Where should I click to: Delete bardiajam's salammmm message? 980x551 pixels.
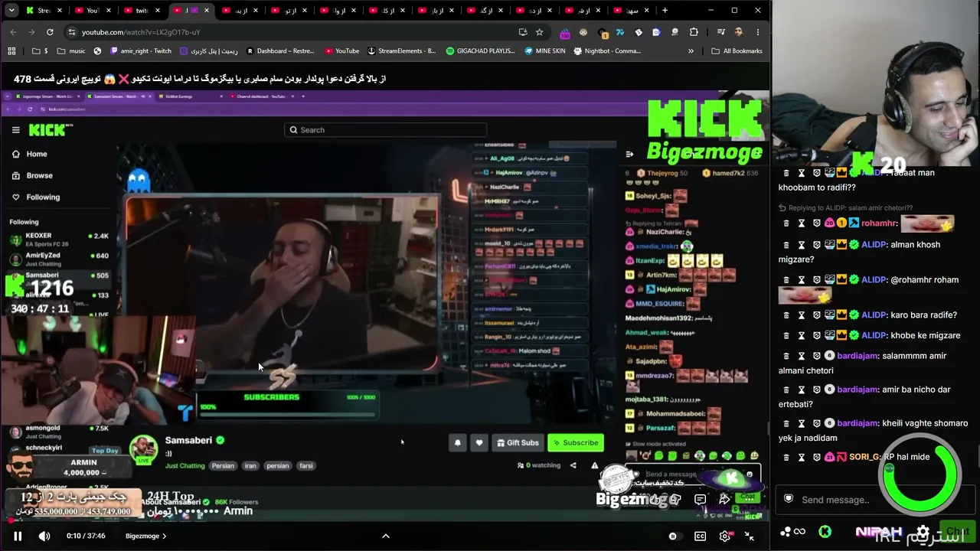pyautogui.click(x=786, y=356)
